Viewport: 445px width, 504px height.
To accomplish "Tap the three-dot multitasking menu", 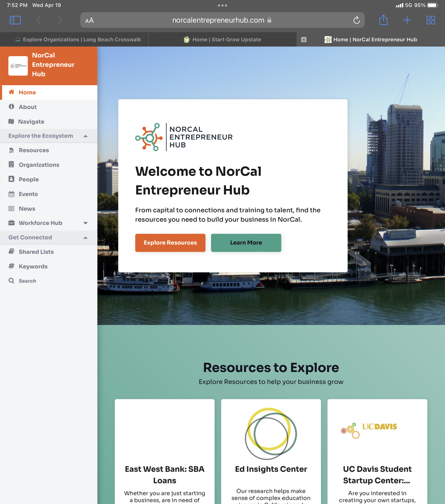I will click(222, 5).
